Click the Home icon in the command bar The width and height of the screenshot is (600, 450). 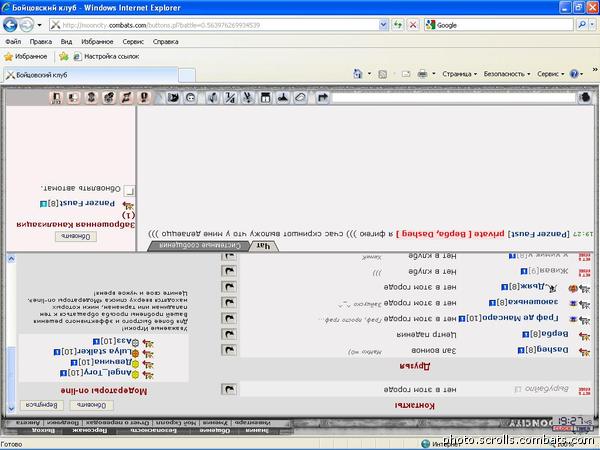pyautogui.click(x=357, y=74)
